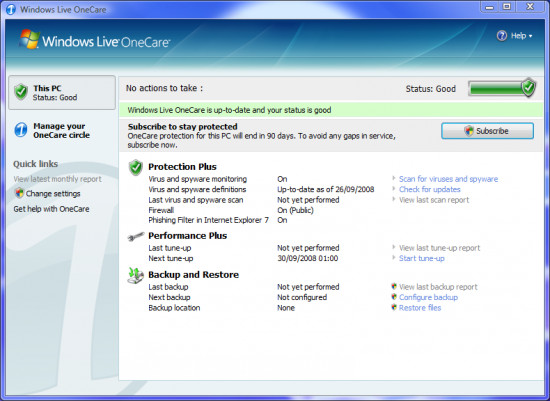This screenshot has width=550, height=401.
Task: Click the blue OneCare circle icon
Action: coord(21,130)
